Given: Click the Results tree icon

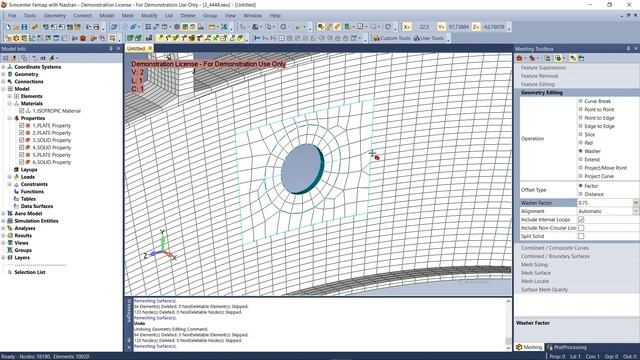Looking at the screenshot, I should (x=10, y=236).
